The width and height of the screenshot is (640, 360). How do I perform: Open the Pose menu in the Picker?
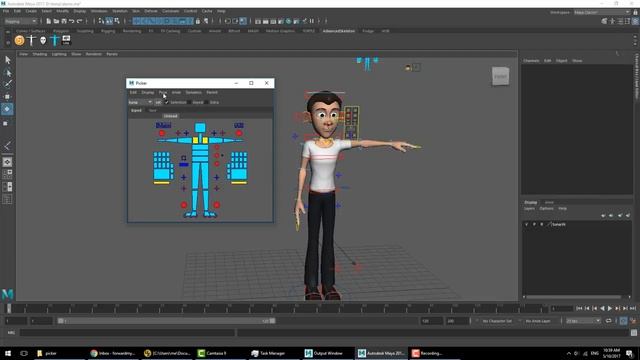pos(162,92)
